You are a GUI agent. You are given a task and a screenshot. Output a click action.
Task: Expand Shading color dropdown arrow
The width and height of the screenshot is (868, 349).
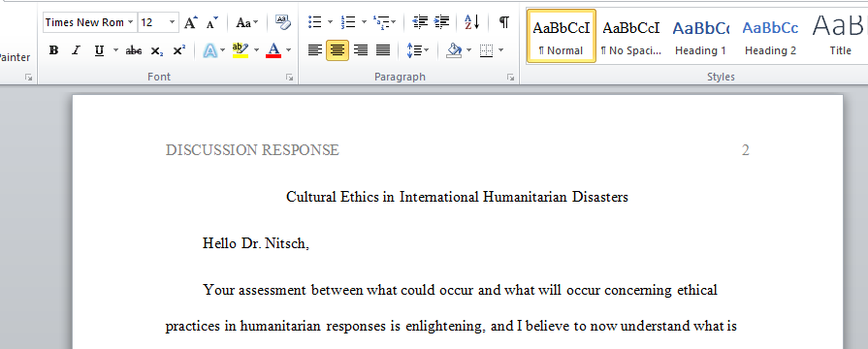469,50
